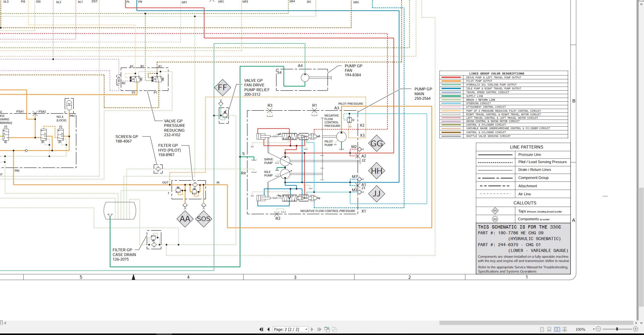
Task: Click the next view navigation icon
Action: pos(335,329)
